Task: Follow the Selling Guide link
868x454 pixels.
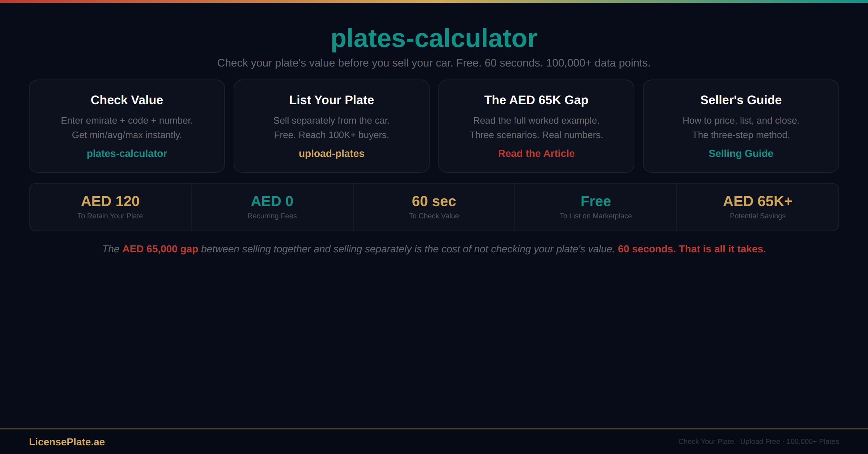Action: [741, 154]
